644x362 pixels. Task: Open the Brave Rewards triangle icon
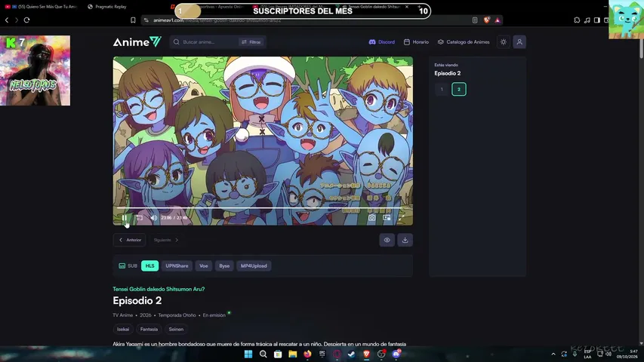click(x=498, y=20)
